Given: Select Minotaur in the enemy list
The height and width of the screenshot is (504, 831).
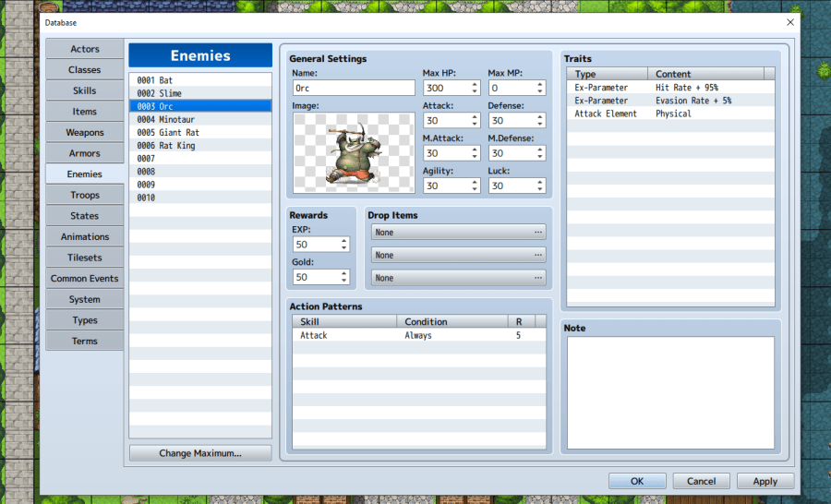Looking at the screenshot, I should tap(199, 119).
